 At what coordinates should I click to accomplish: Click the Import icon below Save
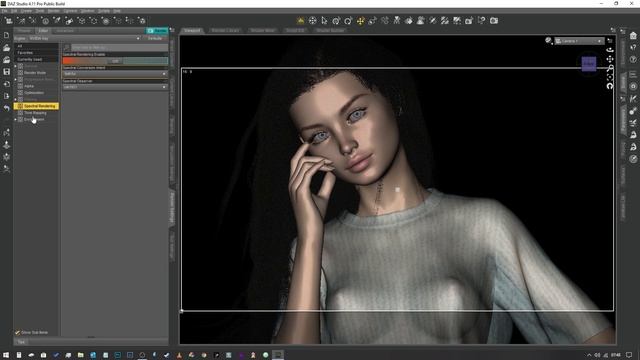coord(7,84)
